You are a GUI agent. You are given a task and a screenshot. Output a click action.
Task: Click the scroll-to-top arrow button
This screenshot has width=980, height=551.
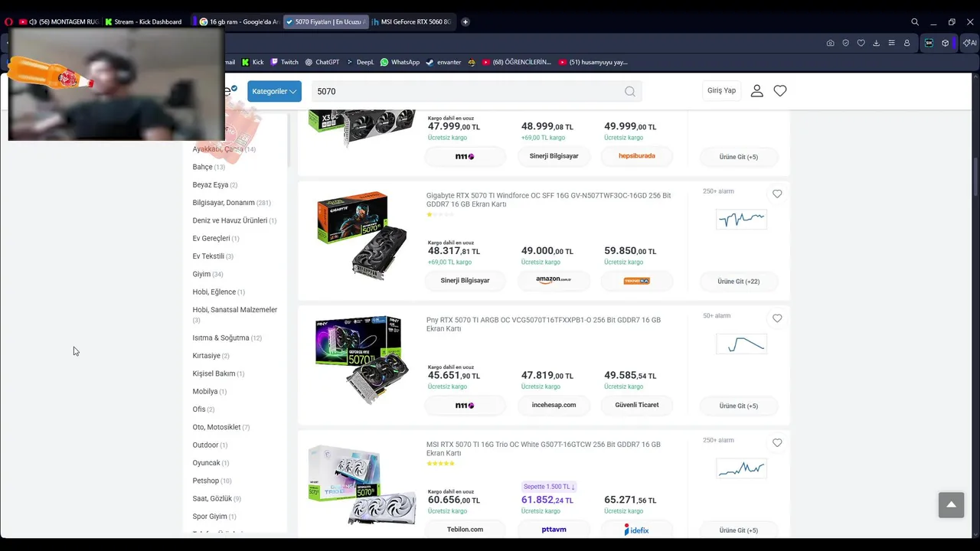[x=951, y=505]
